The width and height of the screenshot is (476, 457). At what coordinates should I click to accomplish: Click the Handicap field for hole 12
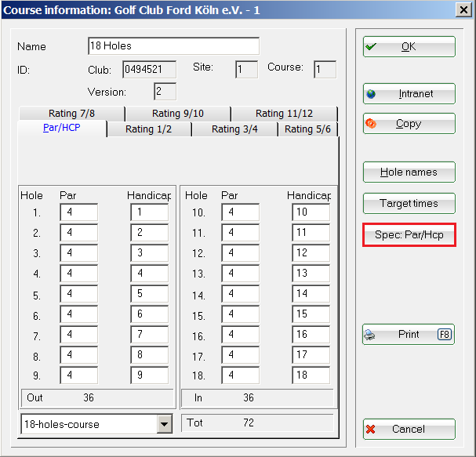click(311, 252)
